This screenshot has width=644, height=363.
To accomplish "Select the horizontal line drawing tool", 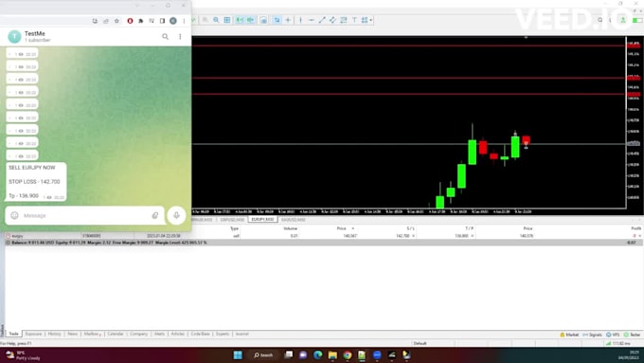I will pos(312,20).
